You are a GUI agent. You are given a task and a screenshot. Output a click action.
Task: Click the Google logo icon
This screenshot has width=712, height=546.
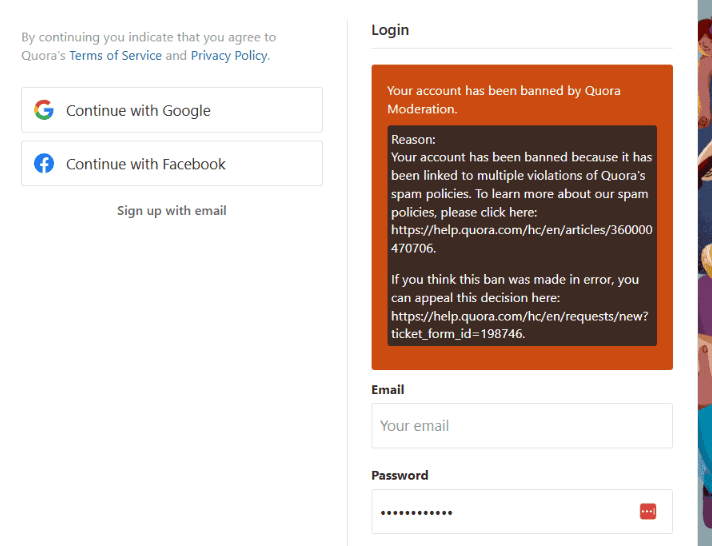(x=44, y=110)
